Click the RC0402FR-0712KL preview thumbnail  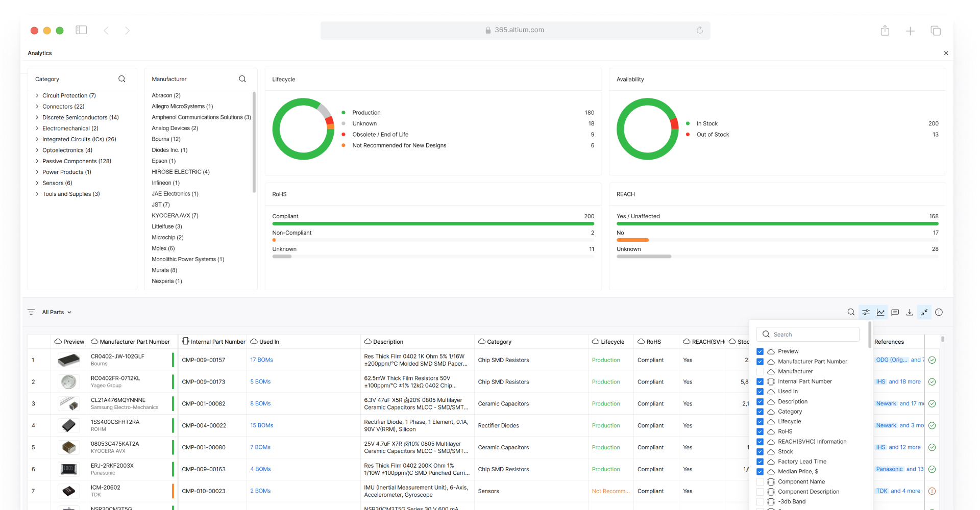pos(68,382)
